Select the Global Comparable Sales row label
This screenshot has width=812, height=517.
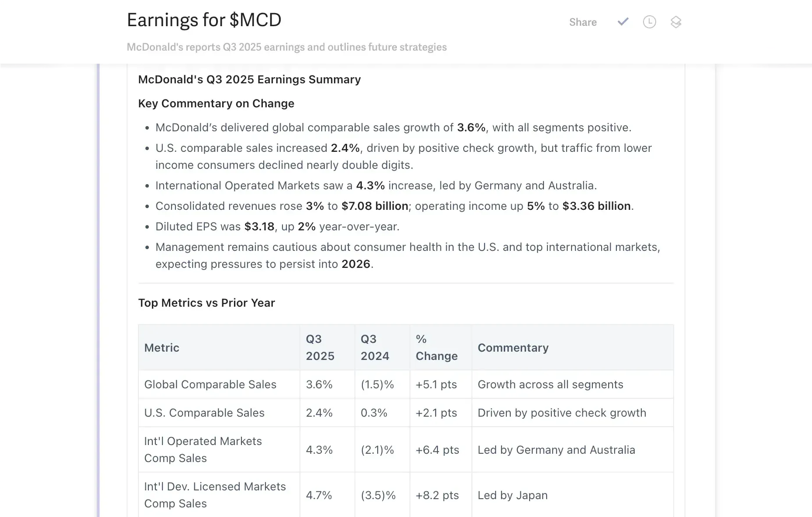pos(210,384)
